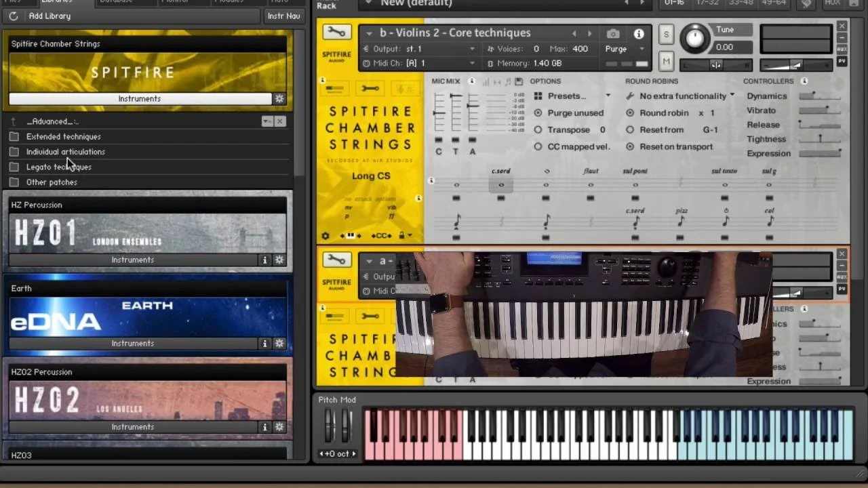Open the wrench edit mode for Violins 2
The image size is (868, 488).
click(x=336, y=33)
